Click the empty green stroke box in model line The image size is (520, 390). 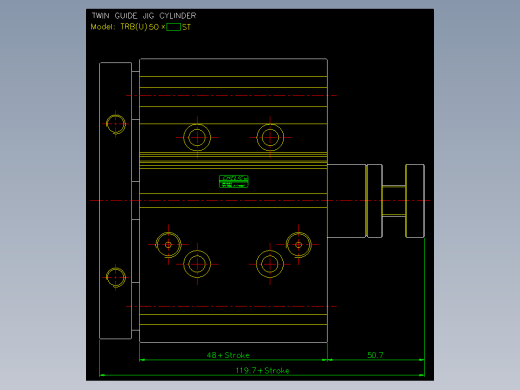click(173, 27)
